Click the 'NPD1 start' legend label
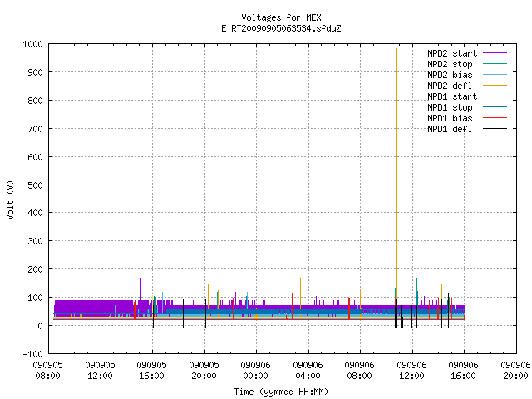 coord(452,96)
